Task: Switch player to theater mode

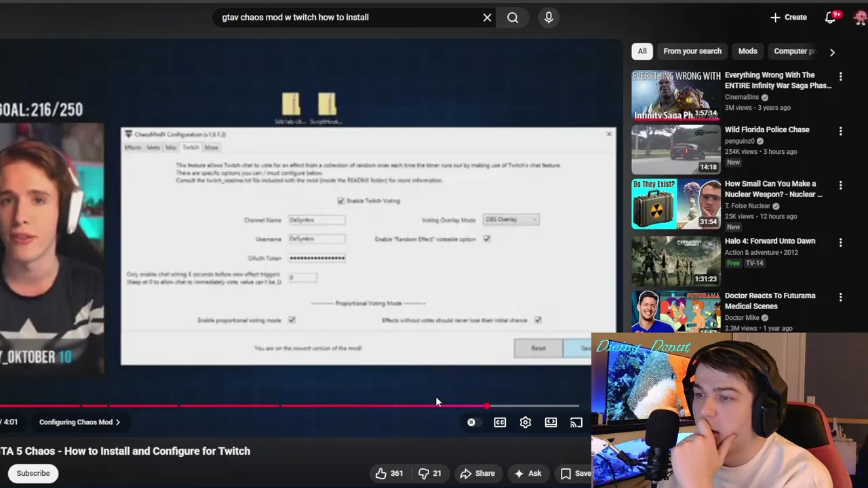Action: tap(551, 422)
